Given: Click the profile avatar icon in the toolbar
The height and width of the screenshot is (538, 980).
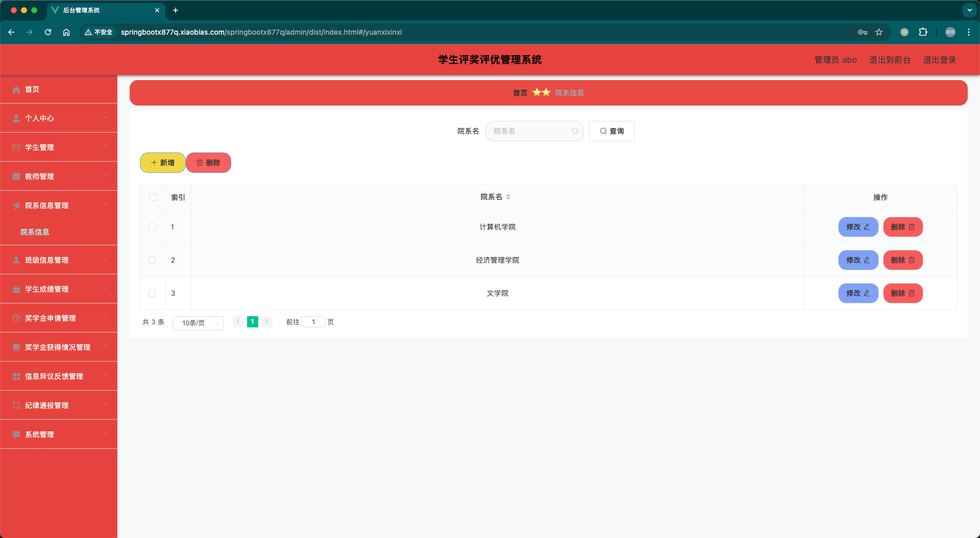Looking at the screenshot, I should [x=950, y=32].
